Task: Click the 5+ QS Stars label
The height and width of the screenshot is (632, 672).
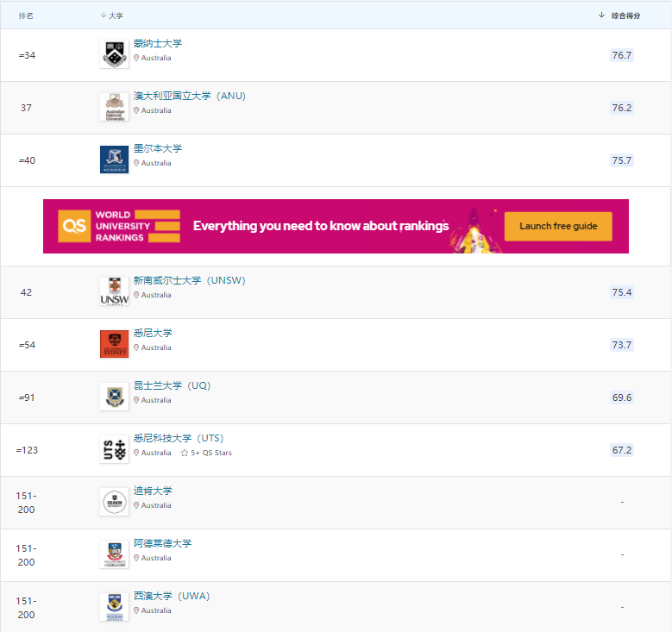Action: tap(210, 453)
